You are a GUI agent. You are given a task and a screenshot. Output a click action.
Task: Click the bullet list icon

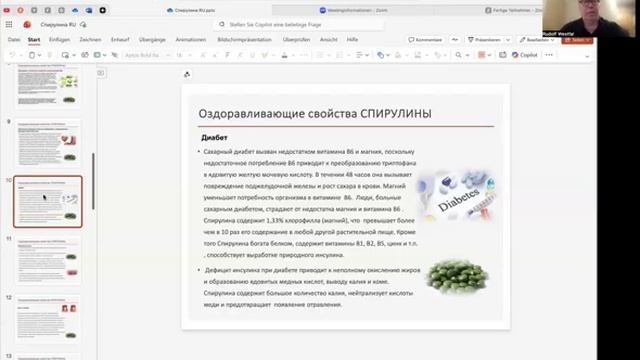click(x=320, y=55)
